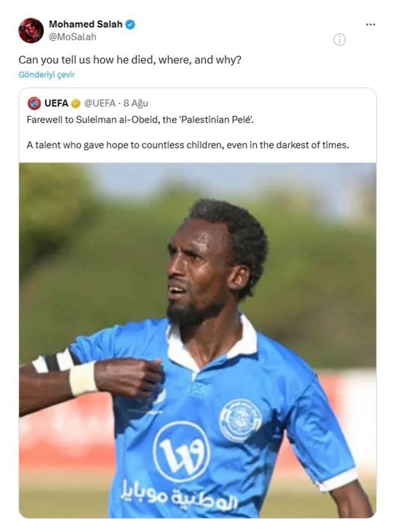Click the tweet text asking how he died

point(130,60)
